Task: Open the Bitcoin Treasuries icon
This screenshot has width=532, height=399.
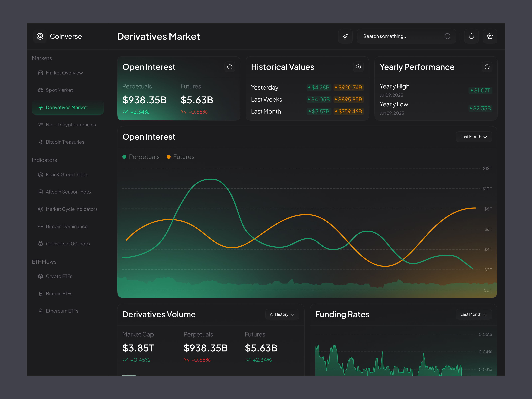Action: [40, 142]
